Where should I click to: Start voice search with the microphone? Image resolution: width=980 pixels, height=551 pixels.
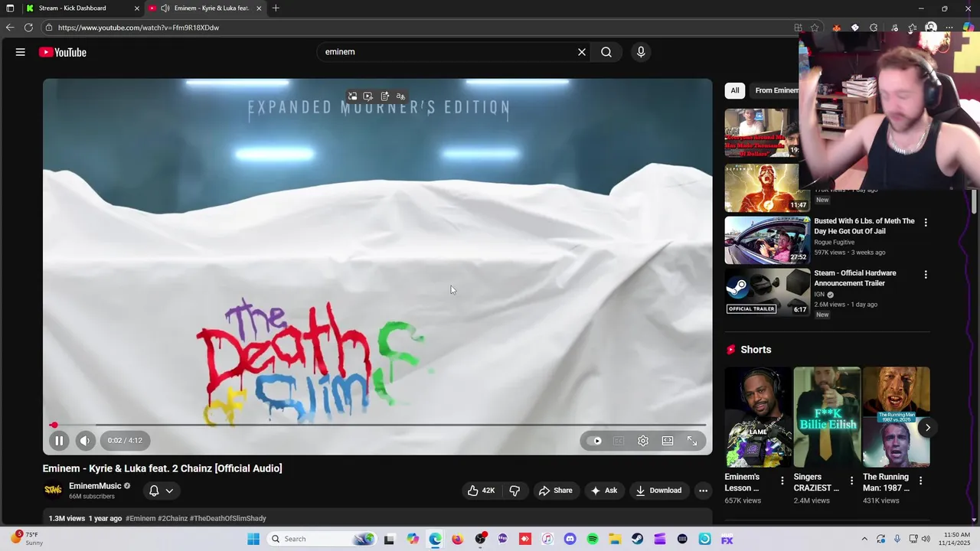click(x=641, y=52)
